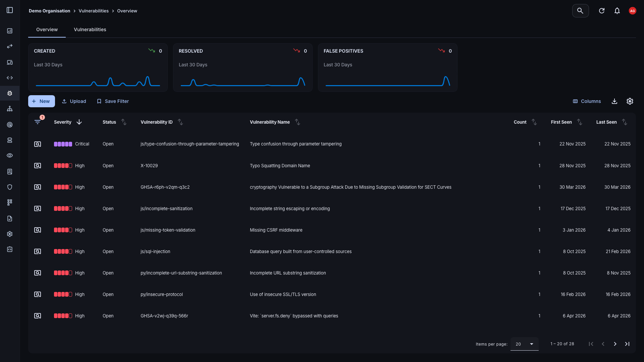Click the download export icon above the table
The image size is (644, 362).
click(x=614, y=101)
